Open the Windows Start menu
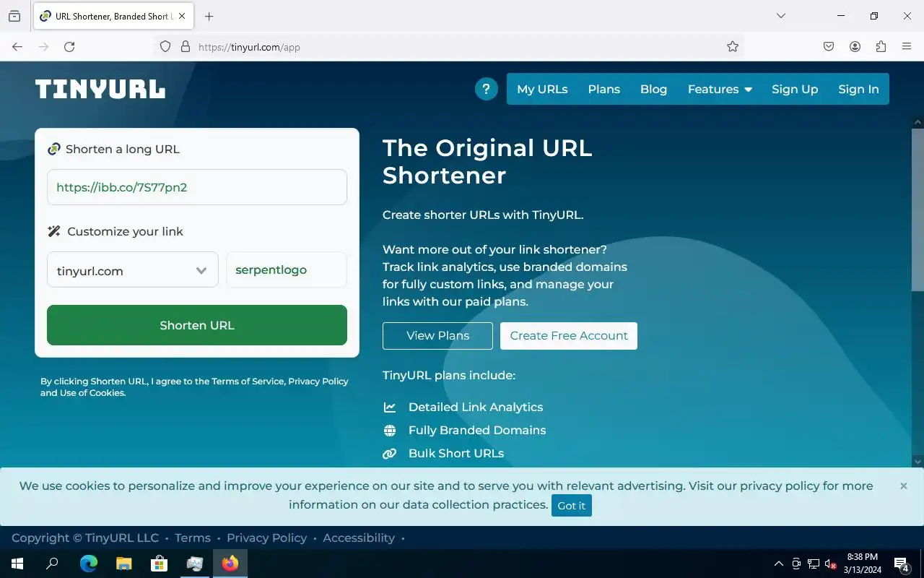 17,564
